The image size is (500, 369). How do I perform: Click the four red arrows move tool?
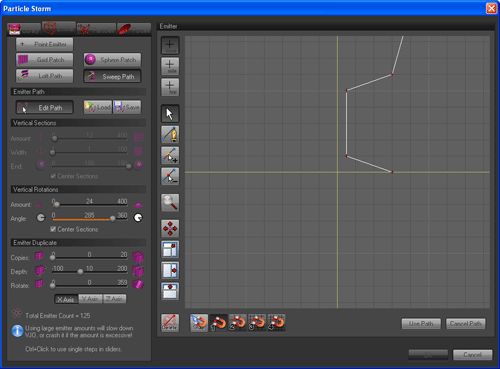(170, 229)
